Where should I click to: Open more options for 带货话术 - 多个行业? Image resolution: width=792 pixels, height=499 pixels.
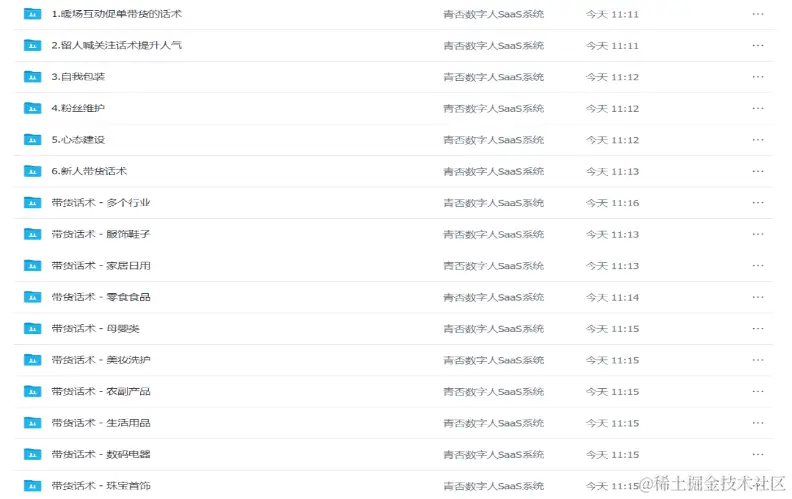click(x=758, y=203)
